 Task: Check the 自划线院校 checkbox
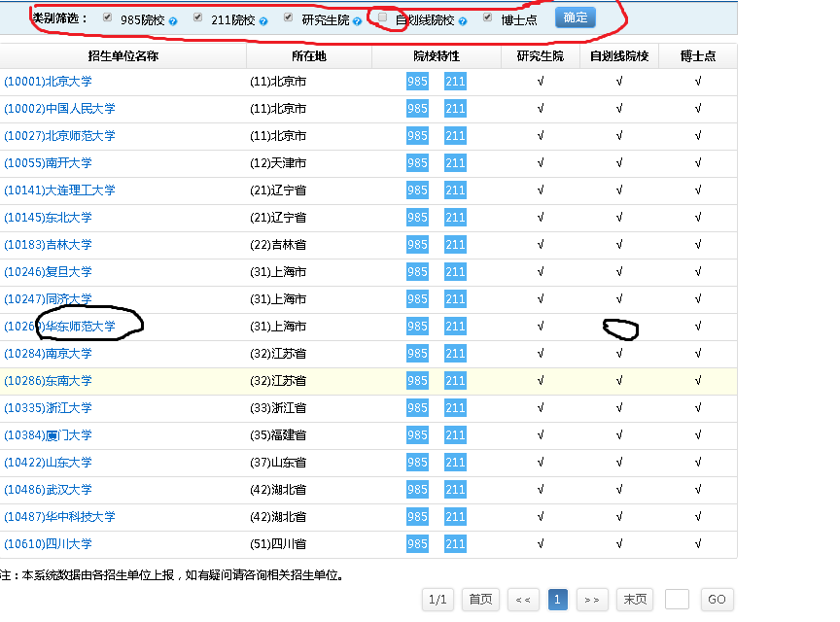(382, 17)
